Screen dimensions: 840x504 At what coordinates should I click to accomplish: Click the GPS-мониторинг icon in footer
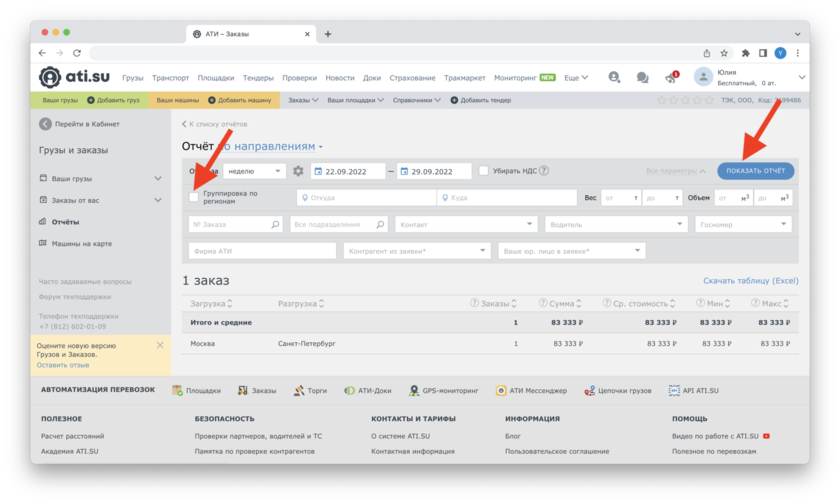[415, 390]
